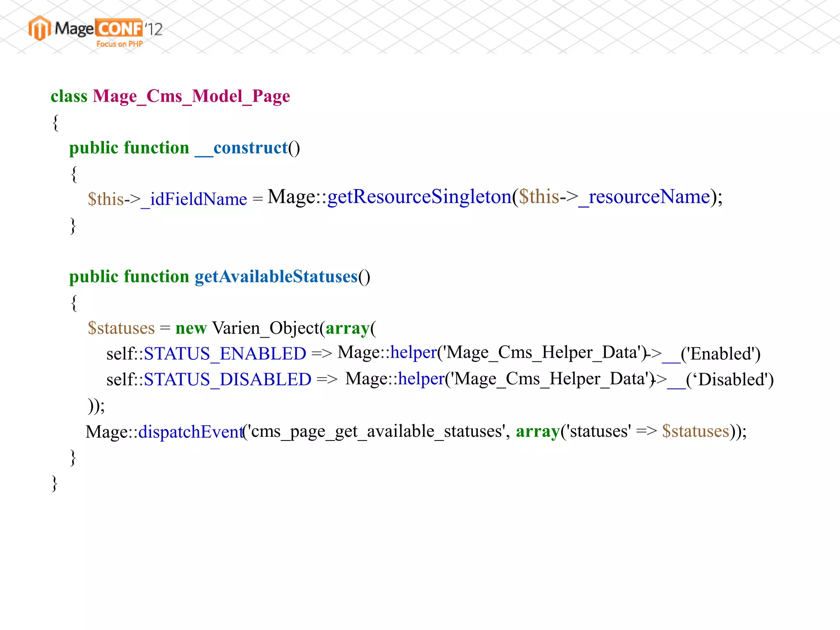Click the 'getAvailableStatuses' function name
Image resolution: width=840 pixels, height=630 pixels.
(x=276, y=277)
